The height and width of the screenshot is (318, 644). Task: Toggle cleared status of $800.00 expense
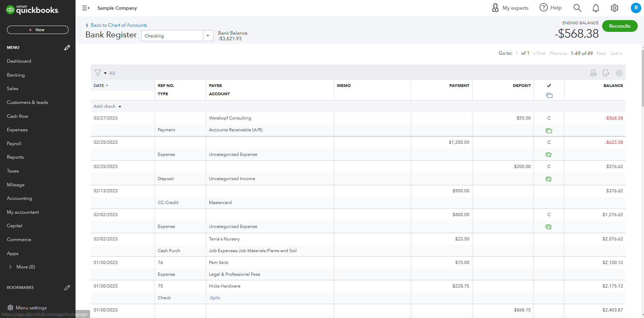[549, 215]
